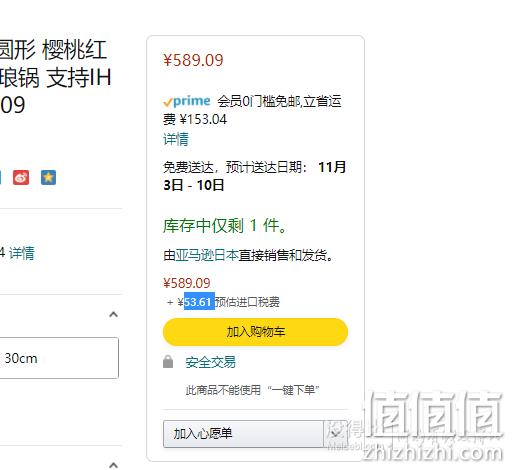Collapse the lower section chevron arrow
The height and width of the screenshot is (470, 512).
pos(114,465)
